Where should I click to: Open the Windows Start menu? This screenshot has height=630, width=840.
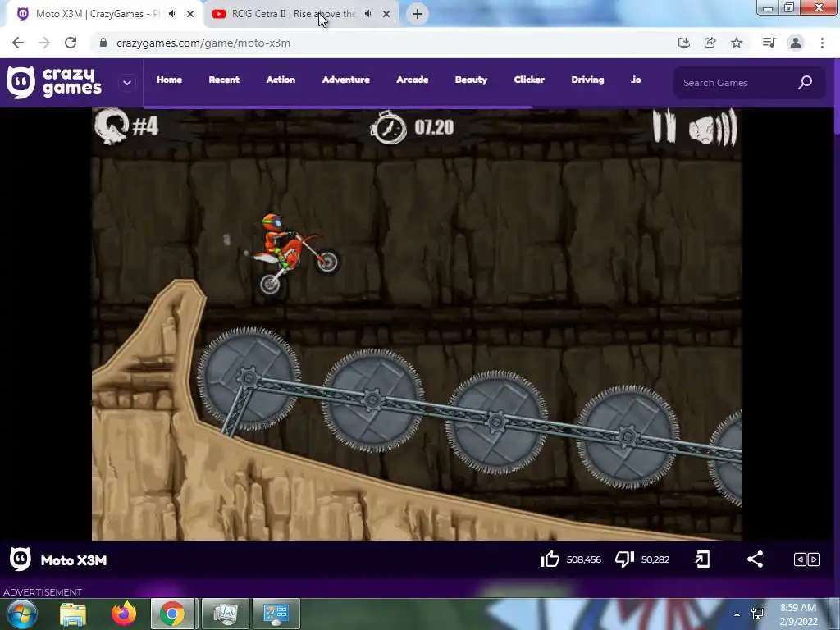click(x=21, y=614)
